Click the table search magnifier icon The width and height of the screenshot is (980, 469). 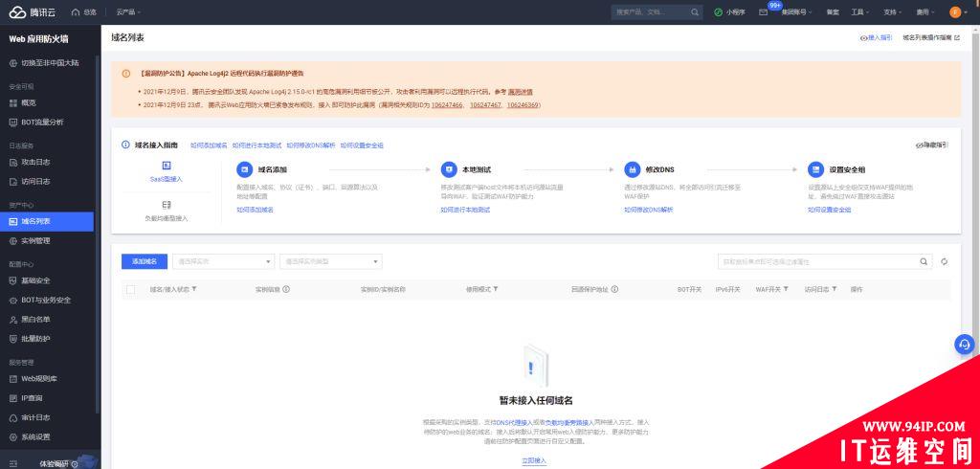click(x=924, y=262)
